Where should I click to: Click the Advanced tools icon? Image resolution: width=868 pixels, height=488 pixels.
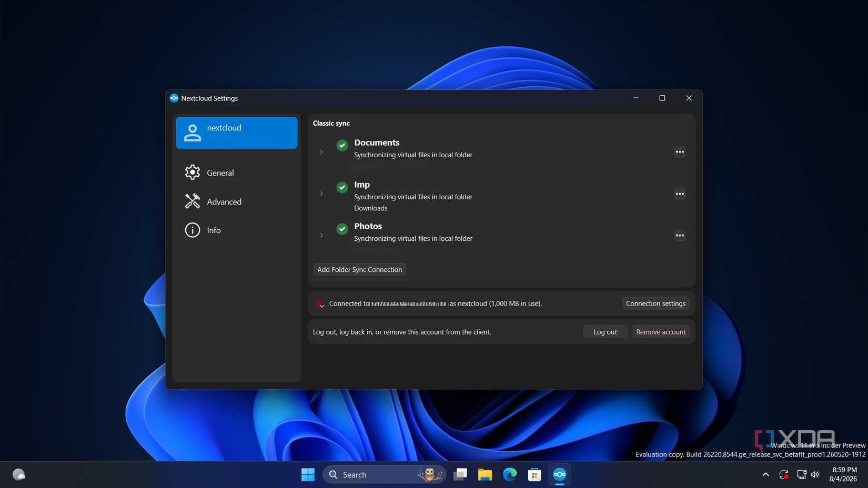193,201
